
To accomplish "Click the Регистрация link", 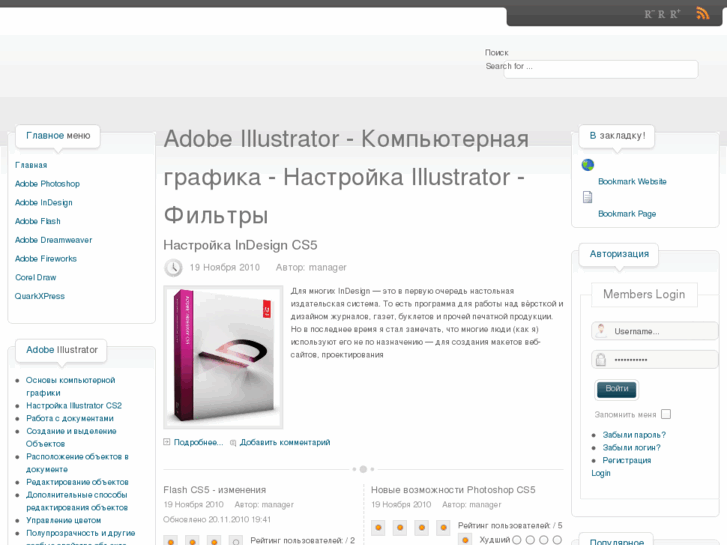I will point(627,461).
